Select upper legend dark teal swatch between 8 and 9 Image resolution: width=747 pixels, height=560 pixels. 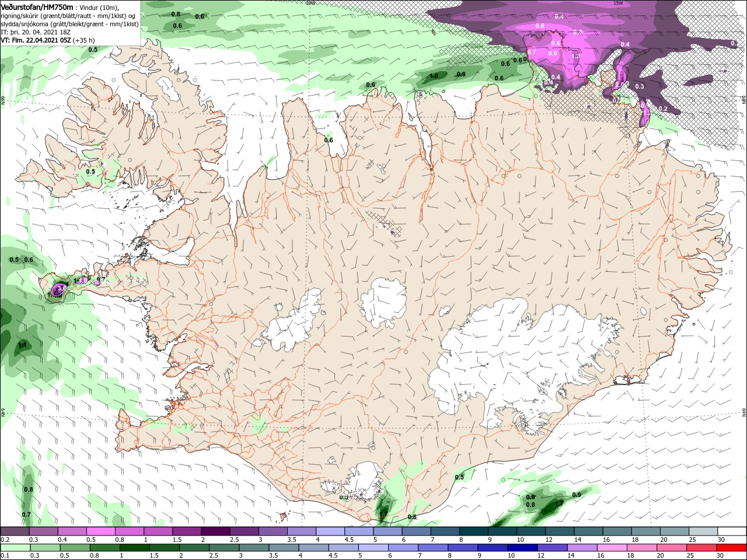[x=473, y=531]
